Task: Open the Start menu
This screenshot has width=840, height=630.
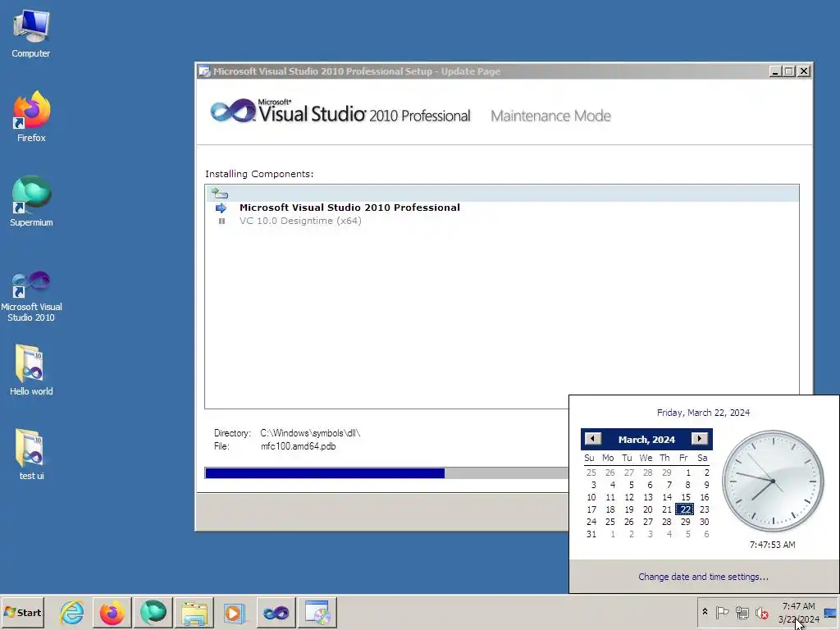Action: [x=22, y=612]
